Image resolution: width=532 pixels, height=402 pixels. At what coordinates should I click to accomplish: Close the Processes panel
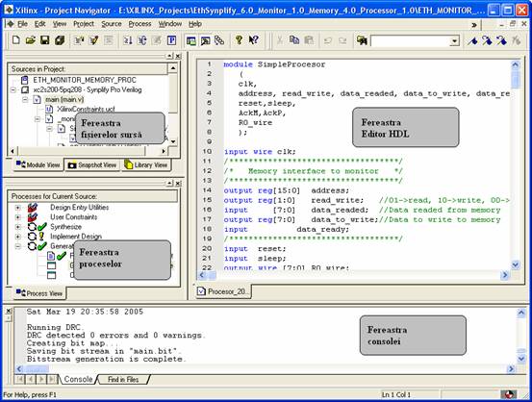[178, 184]
